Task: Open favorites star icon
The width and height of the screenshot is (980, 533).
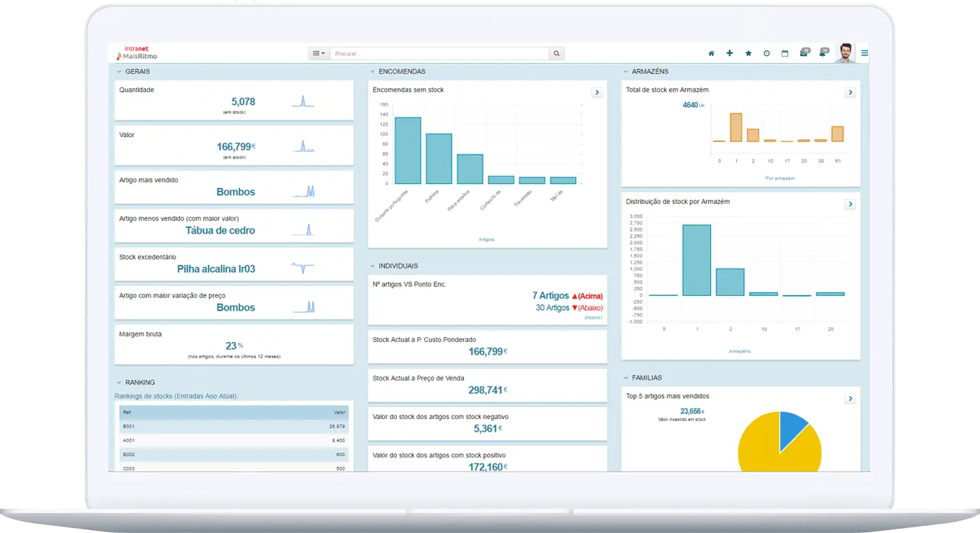Action: [x=748, y=53]
